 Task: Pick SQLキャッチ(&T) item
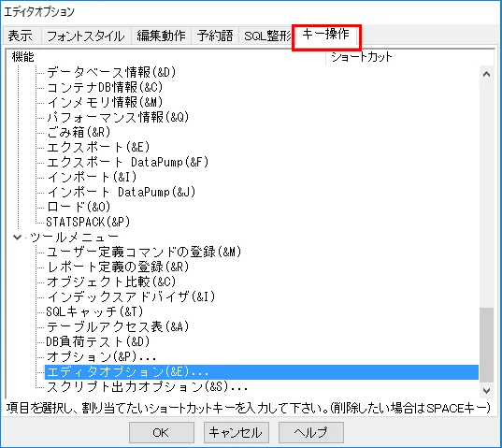pyautogui.click(x=94, y=311)
